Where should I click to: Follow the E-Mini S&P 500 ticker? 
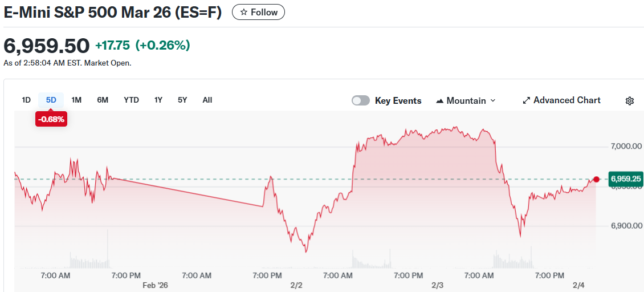point(258,12)
